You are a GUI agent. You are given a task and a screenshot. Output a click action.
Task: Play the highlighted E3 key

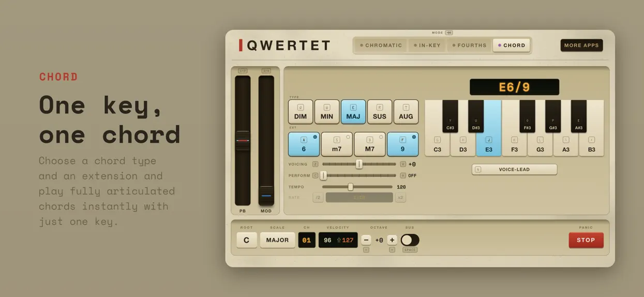click(489, 145)
